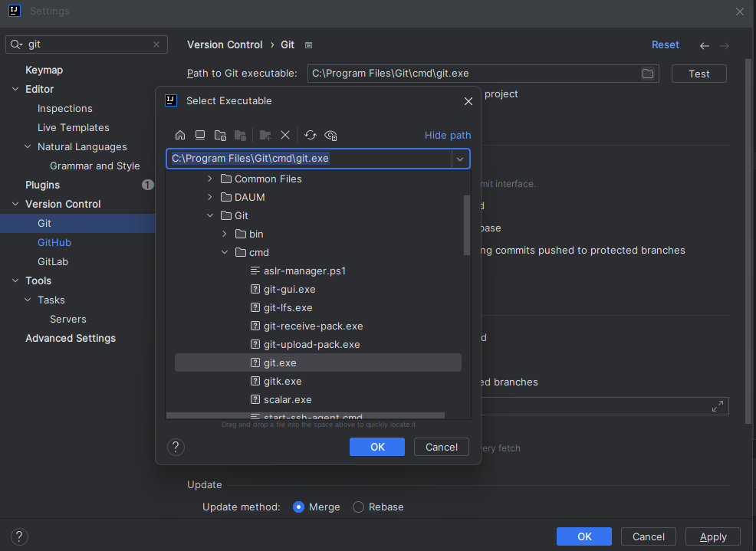Go to Home directory in file chooser toolbar
Image resolution: width=756 pixels, height=551 pixels.
click(180, 135)
